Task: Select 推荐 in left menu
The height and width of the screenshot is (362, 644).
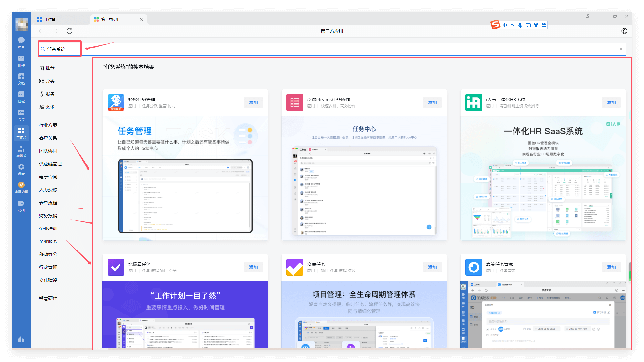Action: [47, 68]
